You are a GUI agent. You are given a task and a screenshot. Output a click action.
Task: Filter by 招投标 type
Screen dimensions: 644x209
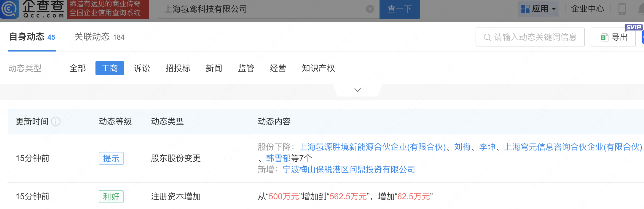pos(178,68)
